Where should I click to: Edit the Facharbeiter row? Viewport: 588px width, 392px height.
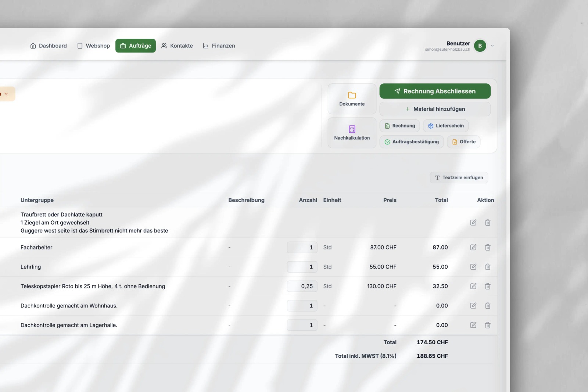pos(473,248)
